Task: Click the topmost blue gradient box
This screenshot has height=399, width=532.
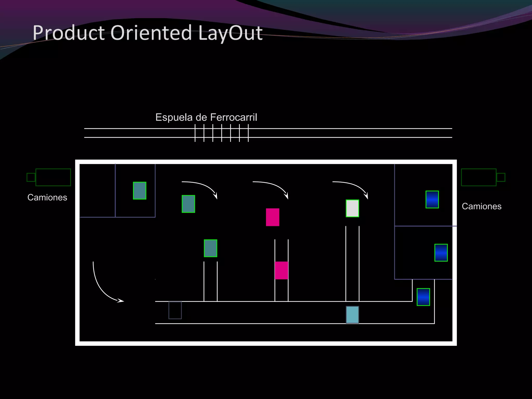Action: 432,199
